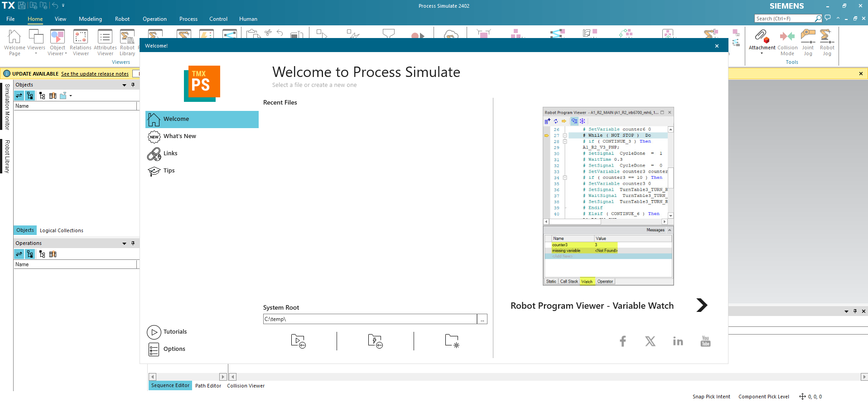The image size is (868, 402).
Task: Open Links section in Welcome sidebar
Action: 202,153
